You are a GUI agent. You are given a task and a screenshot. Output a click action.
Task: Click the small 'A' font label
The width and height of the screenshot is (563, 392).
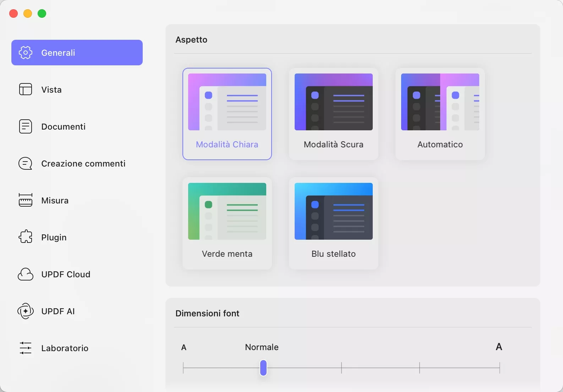point(184,347)
